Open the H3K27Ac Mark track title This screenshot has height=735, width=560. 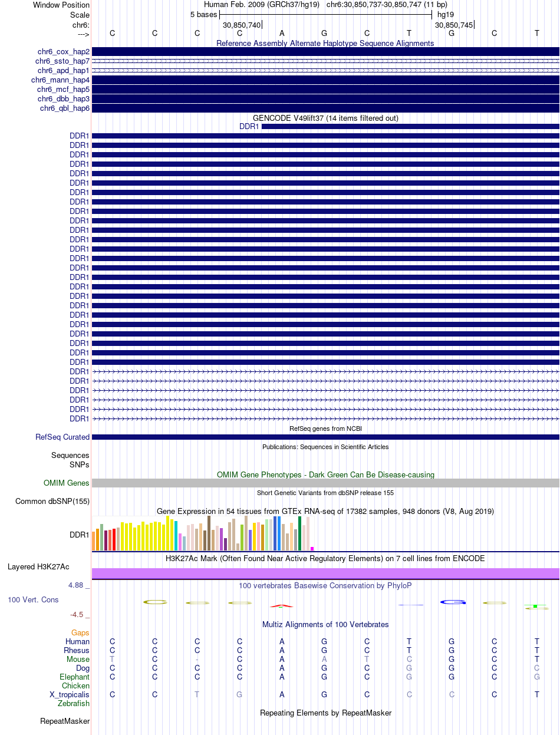(325, 558)
